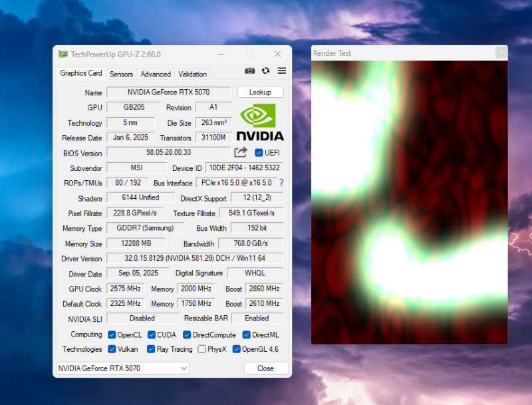Toggle the OpenCL checkbox
Image resolution: width=532 pixels, height=405 pixels.
pyautogui.click(x=112, y=335)
